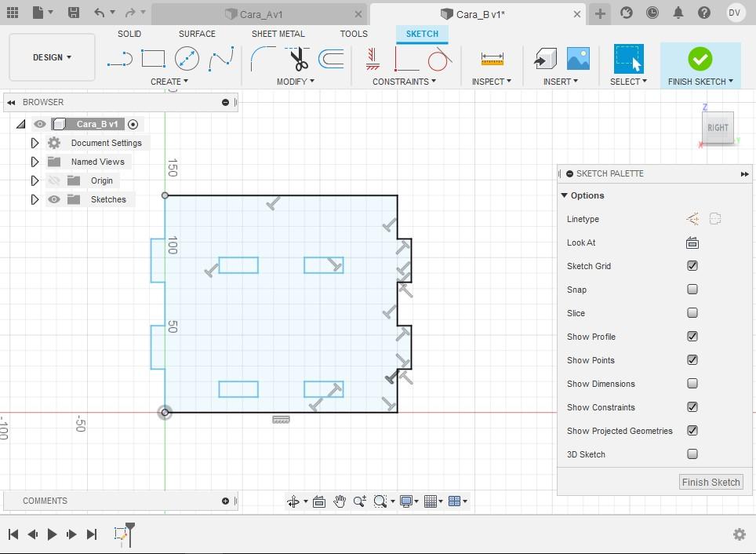Click the DV user profile button

point(734,13)
